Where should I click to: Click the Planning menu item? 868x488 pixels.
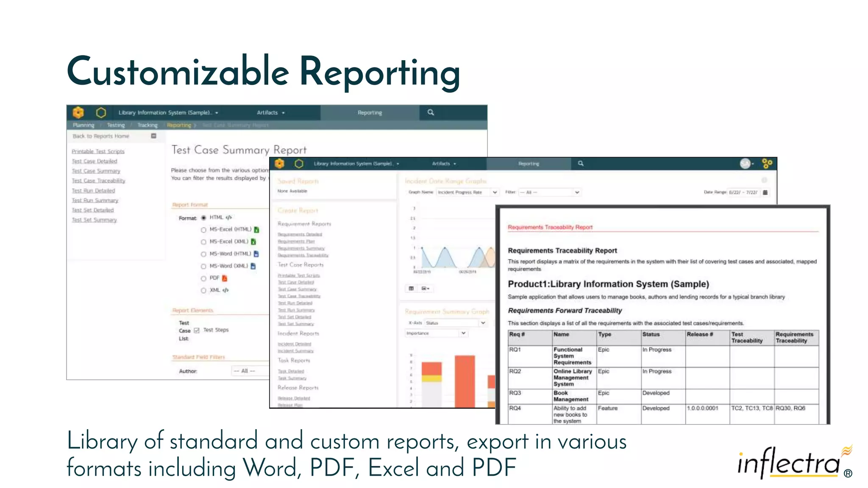coord(83,125)
